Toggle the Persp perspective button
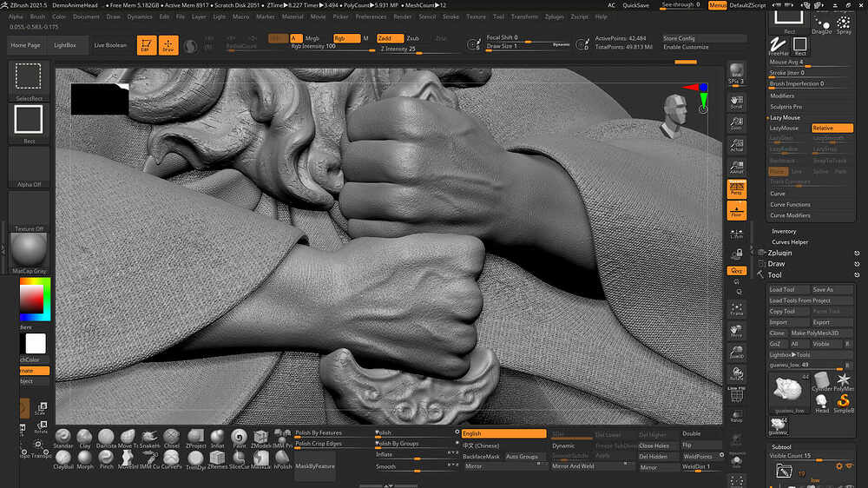This screenshot has height=488, width=868. (x=736, y=189)
